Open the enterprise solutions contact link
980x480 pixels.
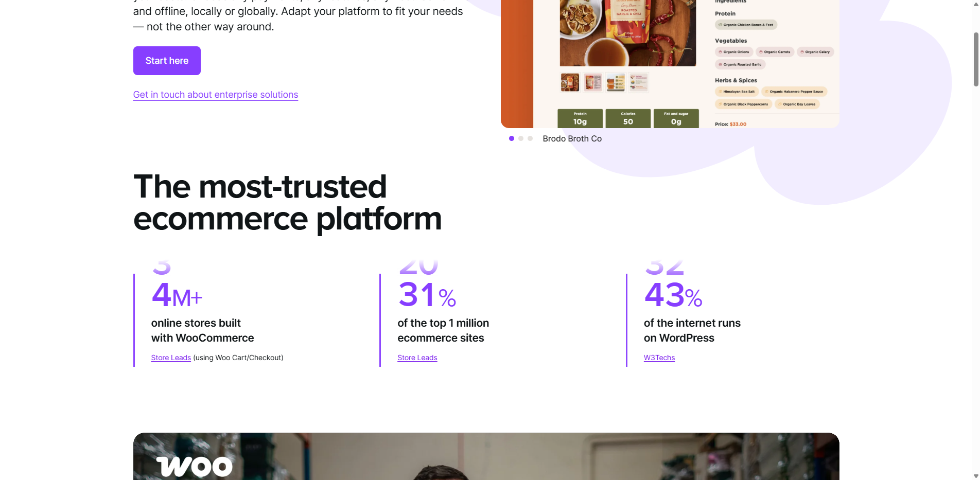216,95
